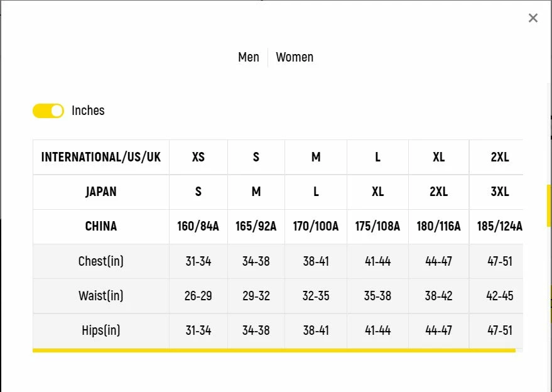552x392 pixels.
Task: Click the Chest(in) row label
Action: click(101, 261)
